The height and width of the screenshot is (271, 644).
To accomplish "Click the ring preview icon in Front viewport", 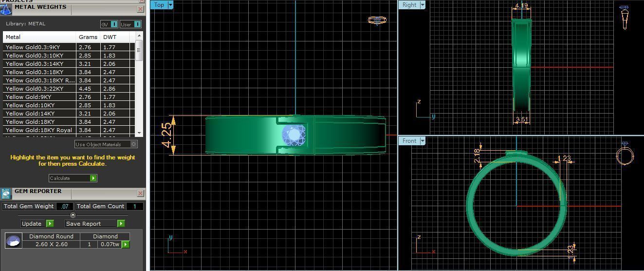I will pos(625,154).
